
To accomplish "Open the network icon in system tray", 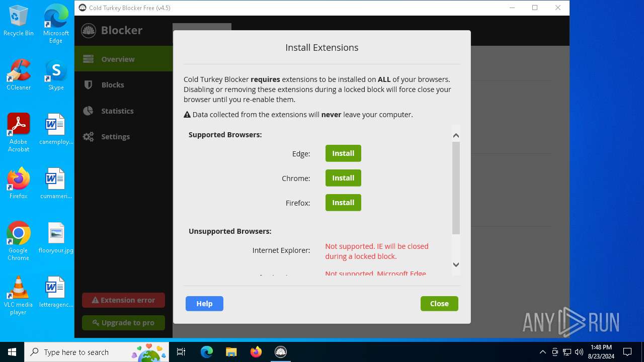I will point(567,352).
